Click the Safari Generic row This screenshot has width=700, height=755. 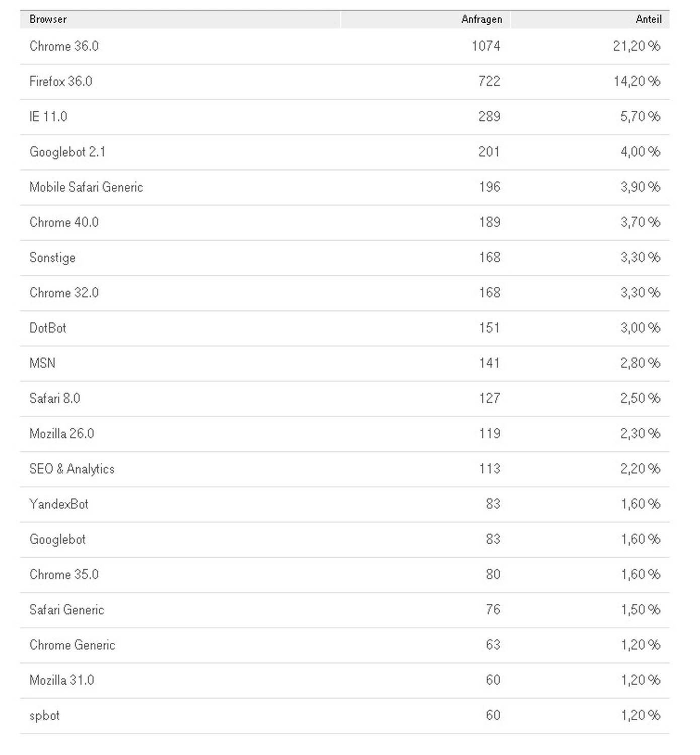coord(67,610)
